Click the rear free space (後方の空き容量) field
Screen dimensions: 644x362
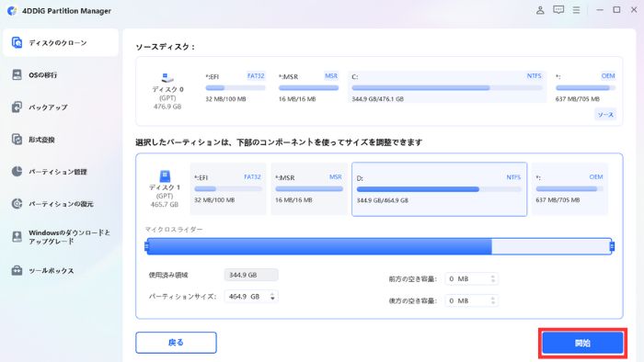tap(471, 301)
